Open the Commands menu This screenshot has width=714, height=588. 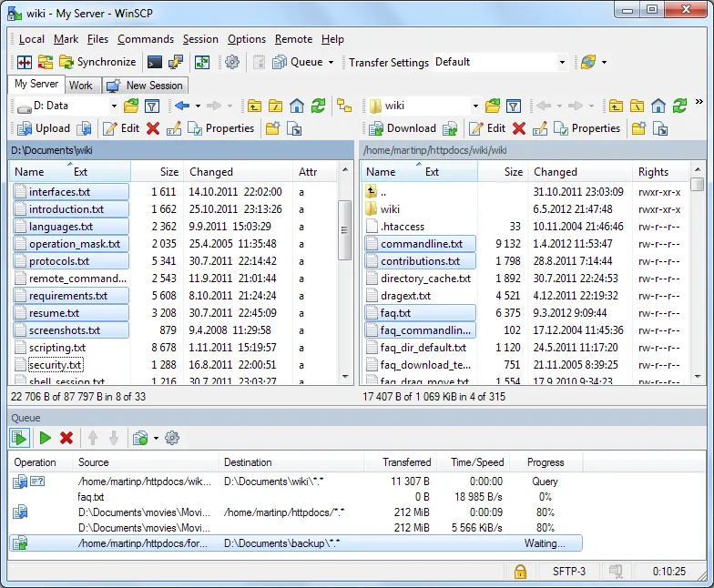(146, 40)
